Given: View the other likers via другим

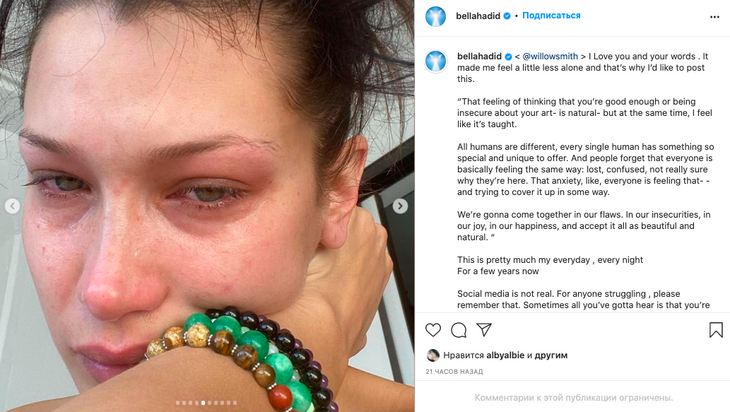Looking at the screenshot, I should point(551,355).
